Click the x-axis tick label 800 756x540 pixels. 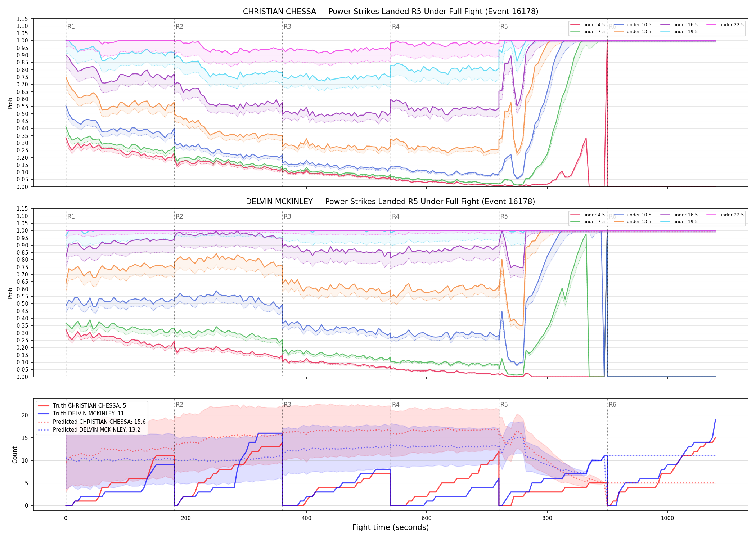[547, 518]
